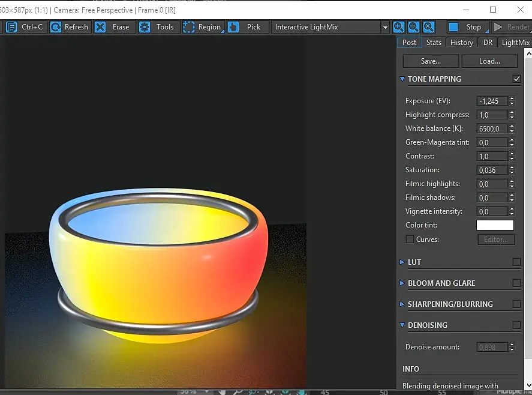Screen dimensions: 532x395
Task: Activate the Region selection icon
Action: (189, 27)
